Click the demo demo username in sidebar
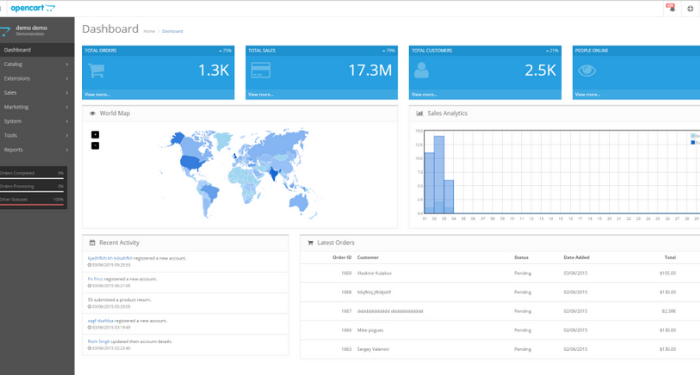 (31, 28)
